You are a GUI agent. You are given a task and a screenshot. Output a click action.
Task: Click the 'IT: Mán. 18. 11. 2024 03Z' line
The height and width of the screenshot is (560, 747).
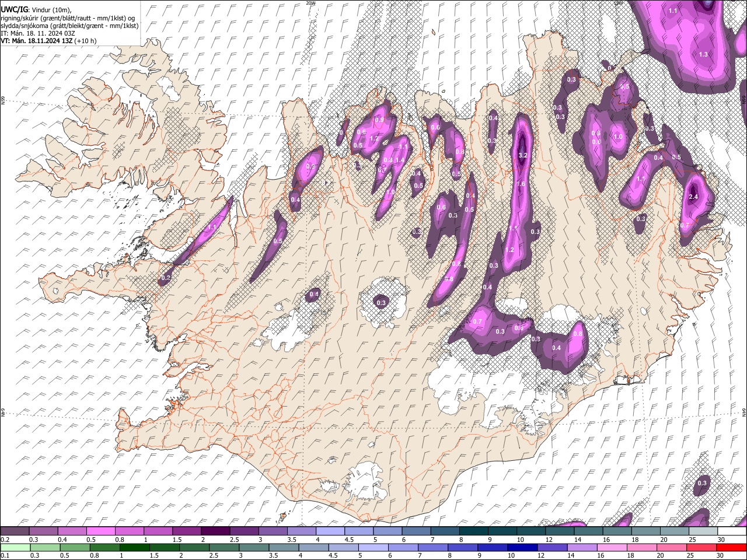(37, 33)
